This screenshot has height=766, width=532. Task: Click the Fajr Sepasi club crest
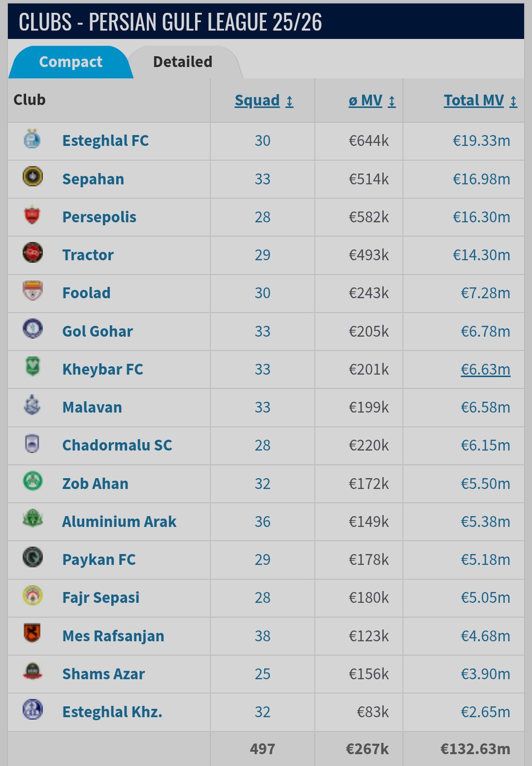(33, 596)
